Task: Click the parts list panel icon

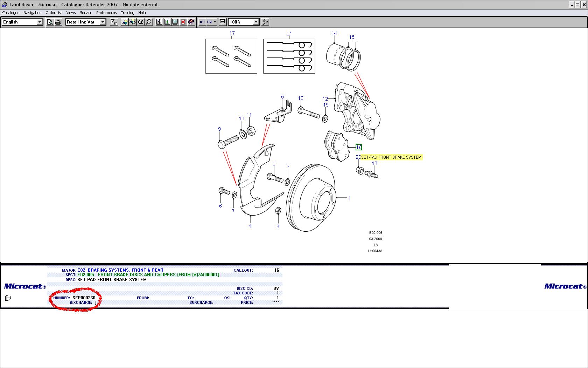Action: tap(159, 22)
